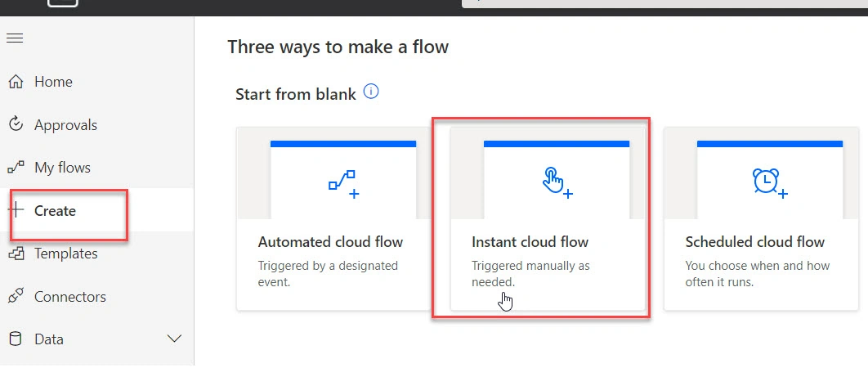The image size is (868, 368).
Task: Click the My flows icon
Action: [x=16, y=168]
